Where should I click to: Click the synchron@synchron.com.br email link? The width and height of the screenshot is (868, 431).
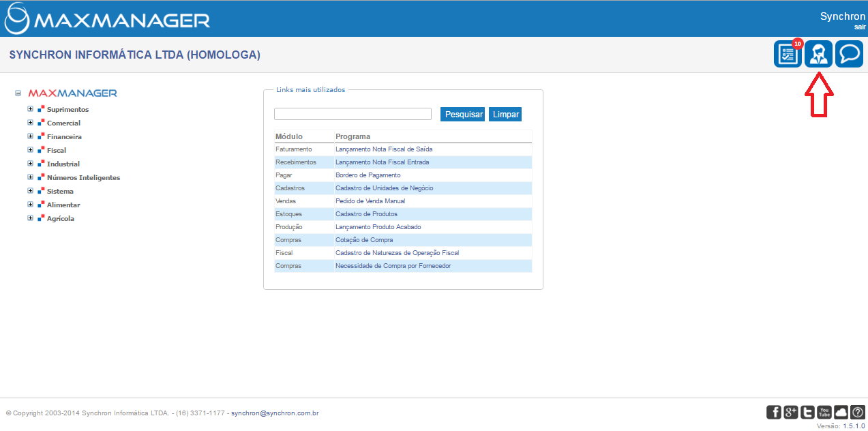[275, 413]
